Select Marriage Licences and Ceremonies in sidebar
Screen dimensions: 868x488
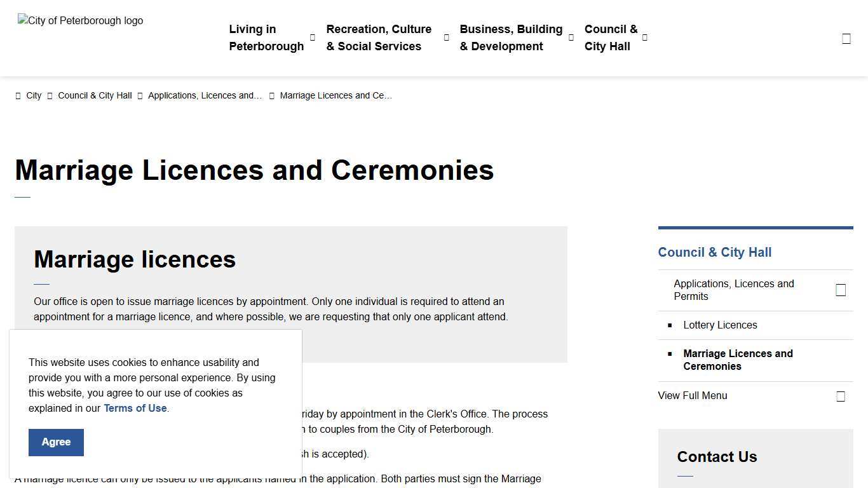click(738, 360)
